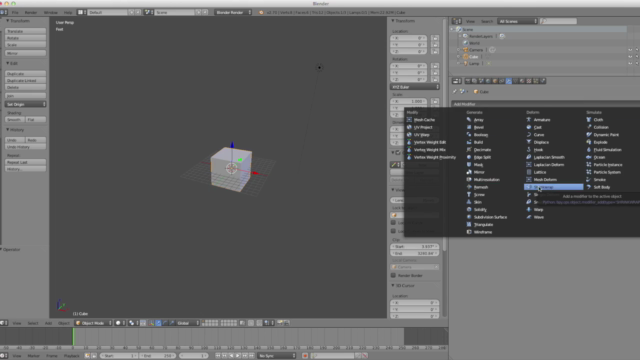The width and height of the screenshot is (640, 360).
Task: Open the All Scenes outliner filter dropdown
Action: point(517,21)
